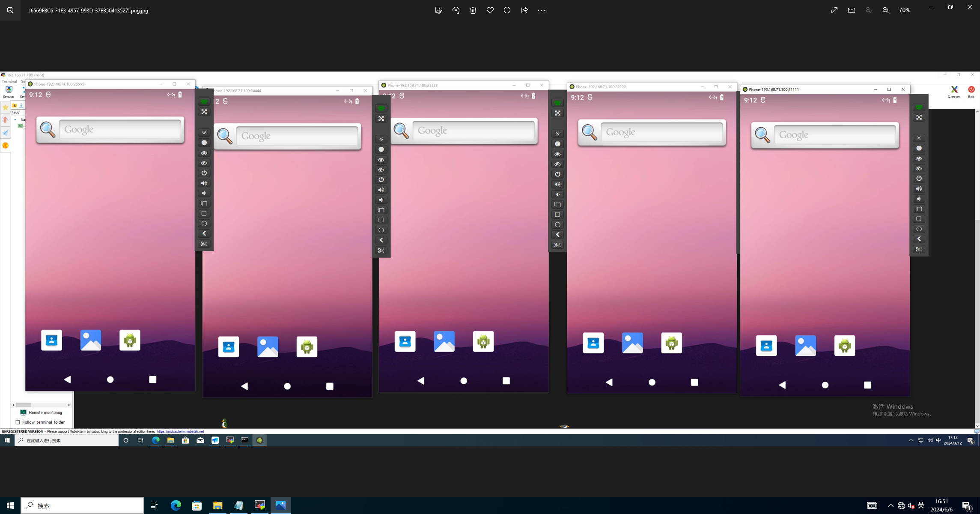Viewport: 980px width, 514px height.
Task: Click scissors icon in the 21111 phone toolbar
Action: coord(919,249)
